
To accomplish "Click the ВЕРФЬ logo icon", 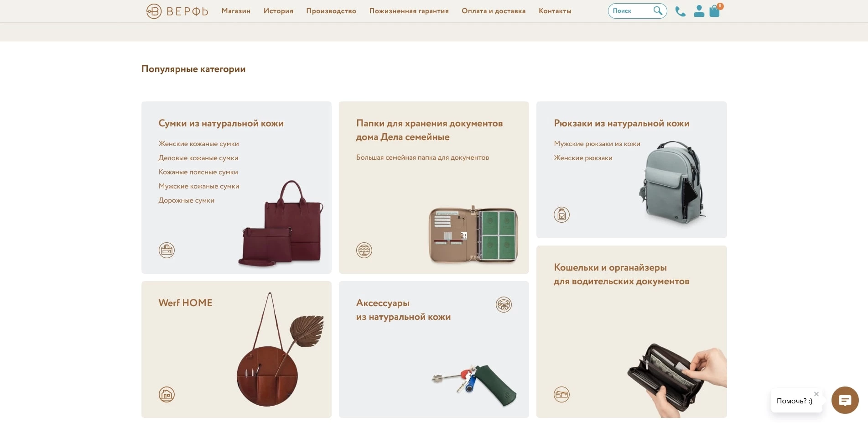I will [154, 11].
